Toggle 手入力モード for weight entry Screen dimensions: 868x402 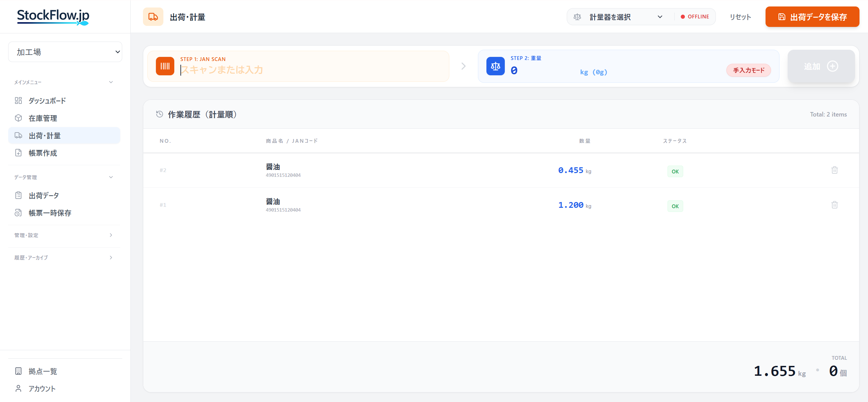[748, 70]
